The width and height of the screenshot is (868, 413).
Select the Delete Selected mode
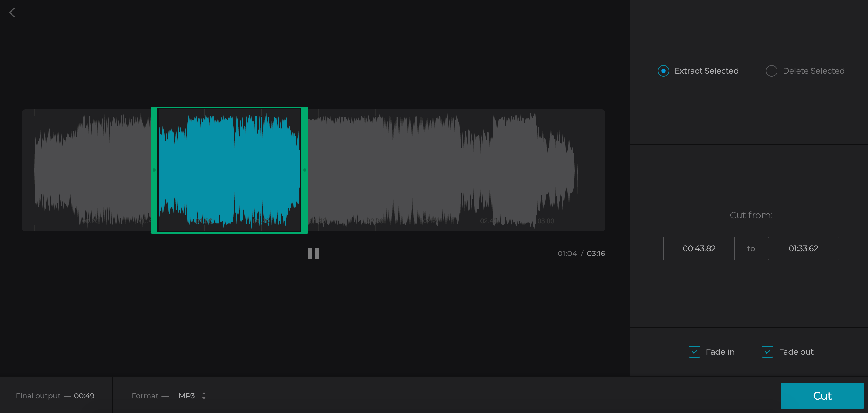[772, 71]
